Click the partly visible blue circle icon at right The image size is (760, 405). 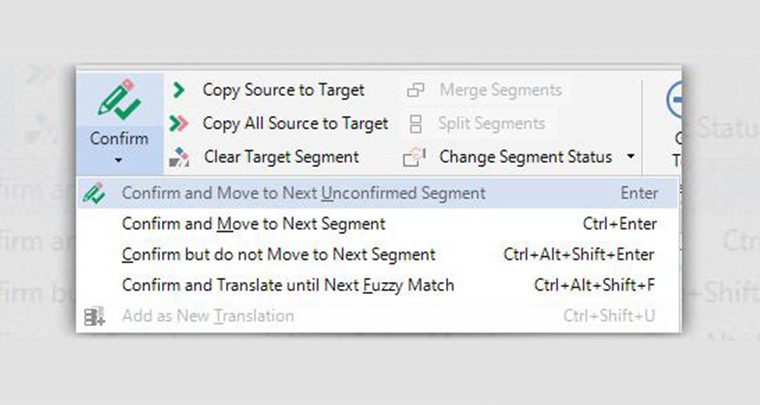pyautogui.click(x=674, y=101)
